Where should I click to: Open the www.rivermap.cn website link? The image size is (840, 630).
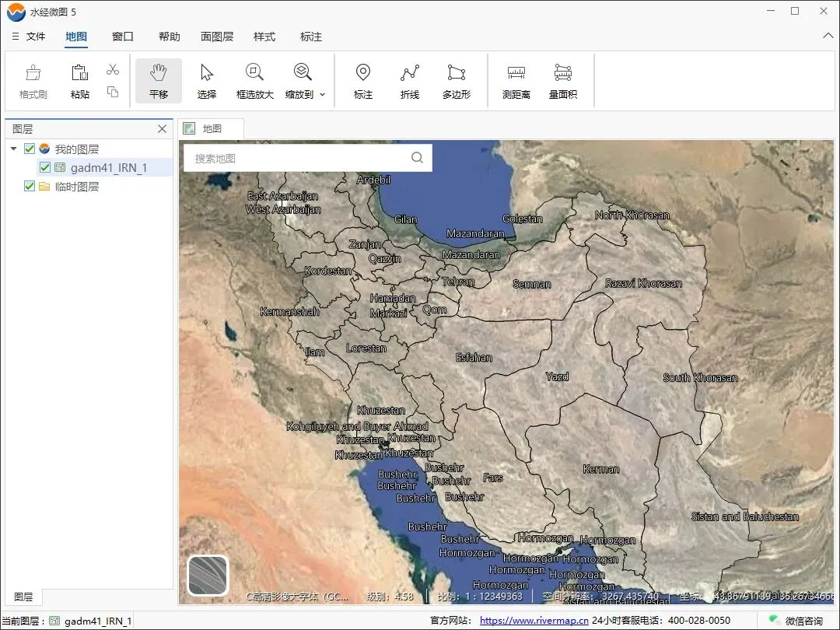(534, 621)
